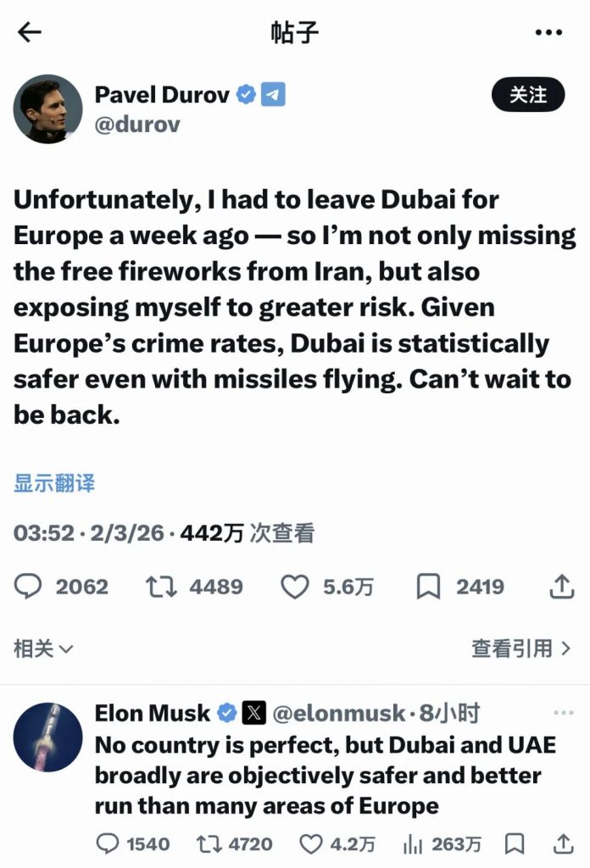Open Pavel Durov's profile picture

(47, 108)
